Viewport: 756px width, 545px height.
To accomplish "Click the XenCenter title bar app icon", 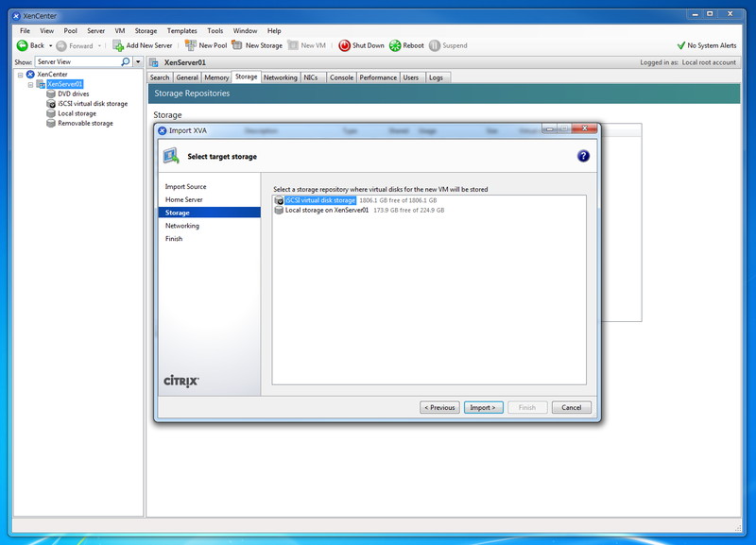I will tap(16, 16).
